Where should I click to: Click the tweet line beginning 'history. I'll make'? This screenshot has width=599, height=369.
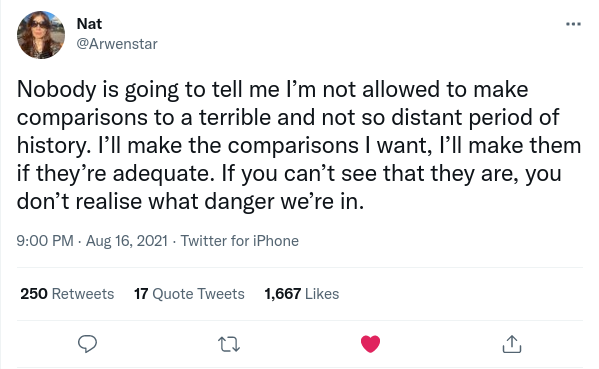pyautogui.click(x=299, y=146)
